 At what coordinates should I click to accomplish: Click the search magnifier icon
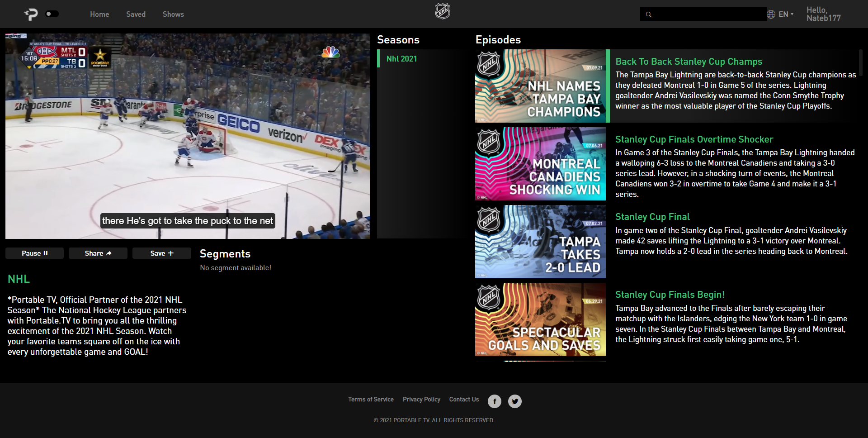pyautogui.click(x=649, y=14)
